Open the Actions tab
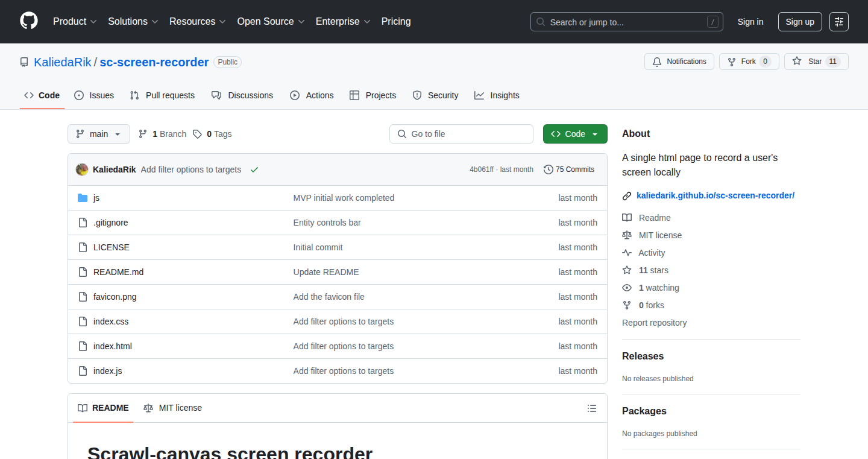Screen dimensions: 868x459 click(x=312, y=95)
